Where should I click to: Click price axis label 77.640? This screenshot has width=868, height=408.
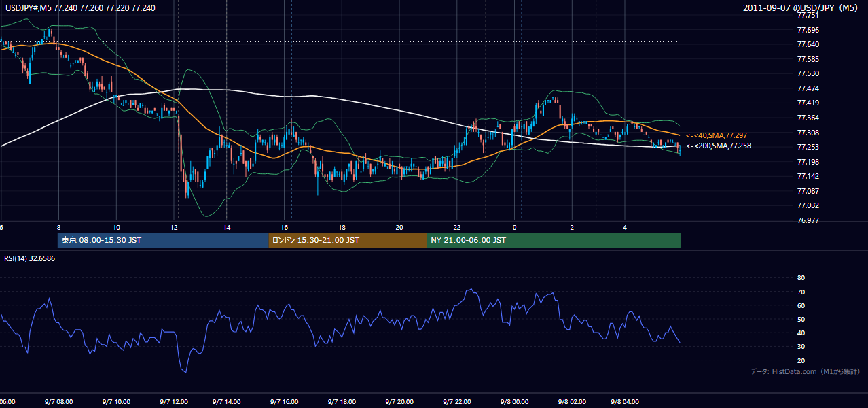point(808,44)
